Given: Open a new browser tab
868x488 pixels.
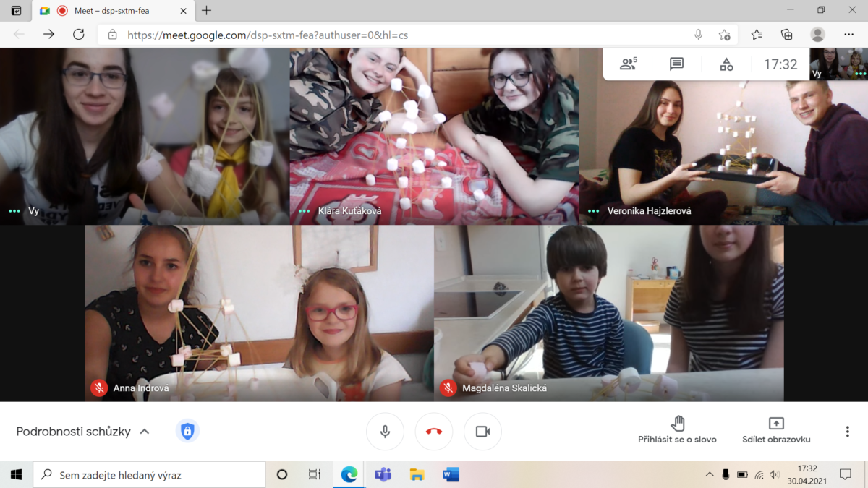Looking at the screenshot, I should pyautogui.click(x=207, y=11).
